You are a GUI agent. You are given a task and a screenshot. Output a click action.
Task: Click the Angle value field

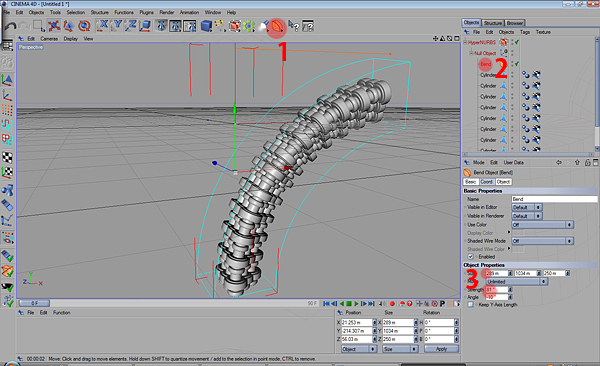point(497,297)
